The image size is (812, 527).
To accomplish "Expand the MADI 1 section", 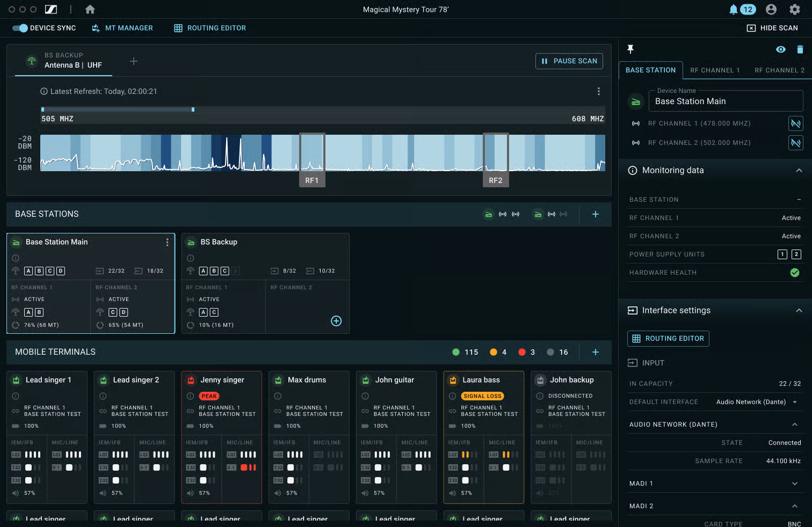I will point(795,484).
